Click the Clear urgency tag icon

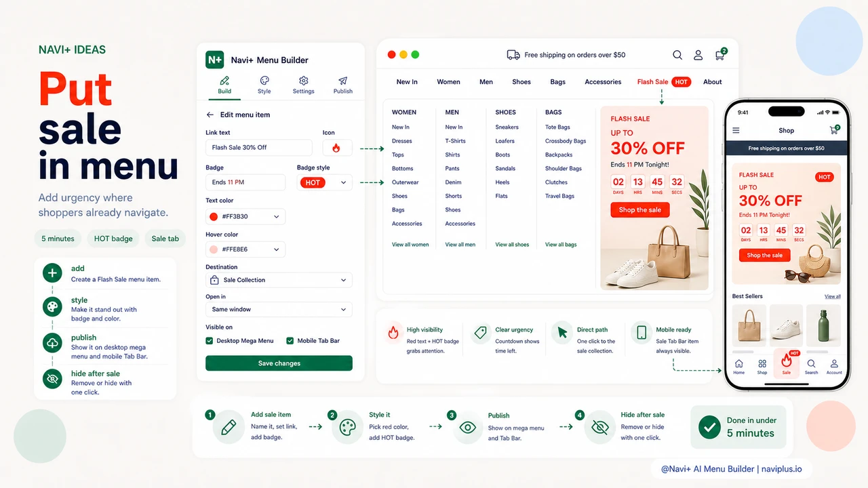(481, 333)
